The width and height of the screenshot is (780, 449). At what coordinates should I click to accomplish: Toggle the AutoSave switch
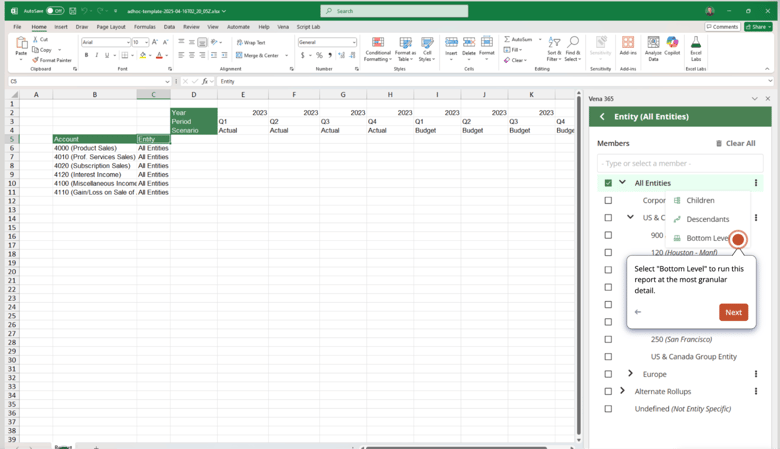[55, 11]
